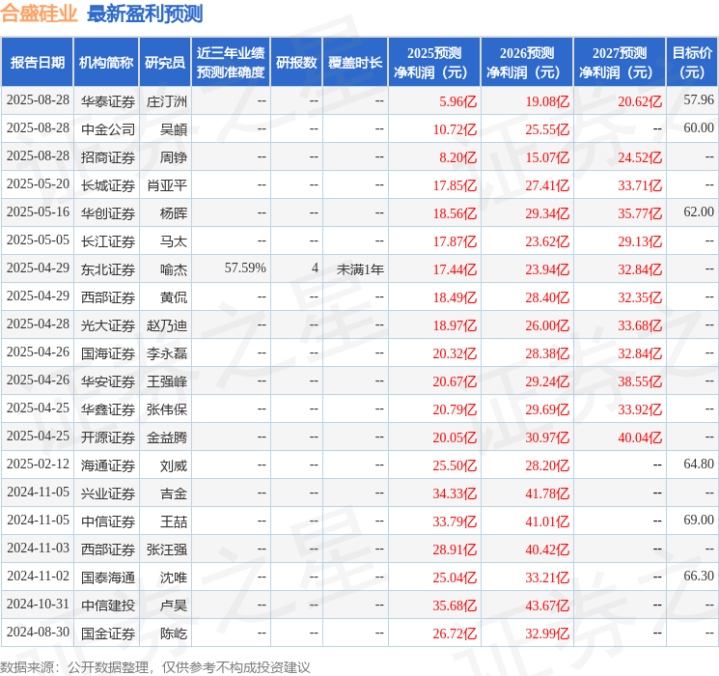This screenshot has height=676, width=719.
Task: Click the 近三年业绩预测准确度 header
Action: (x=231, y=62)
